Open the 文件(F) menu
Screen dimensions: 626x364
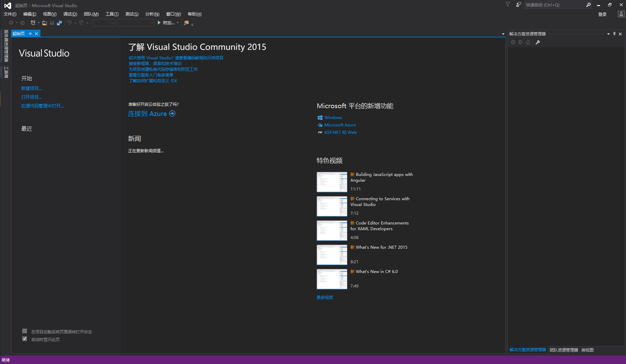tap(10, 14)
